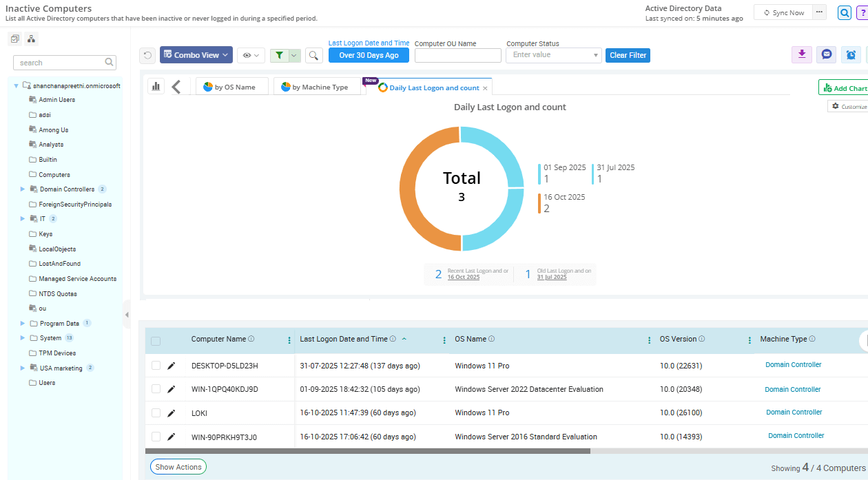Screen dimensions: 868x480
Task: Open the alarm clock scheduler icon
Action: pos(851,55)
